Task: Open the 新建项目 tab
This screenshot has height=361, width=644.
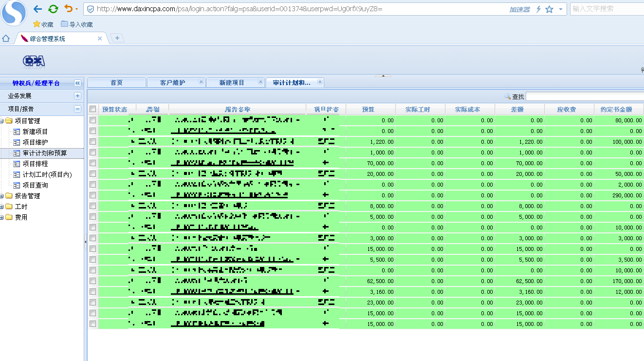Action: (232, 83)
